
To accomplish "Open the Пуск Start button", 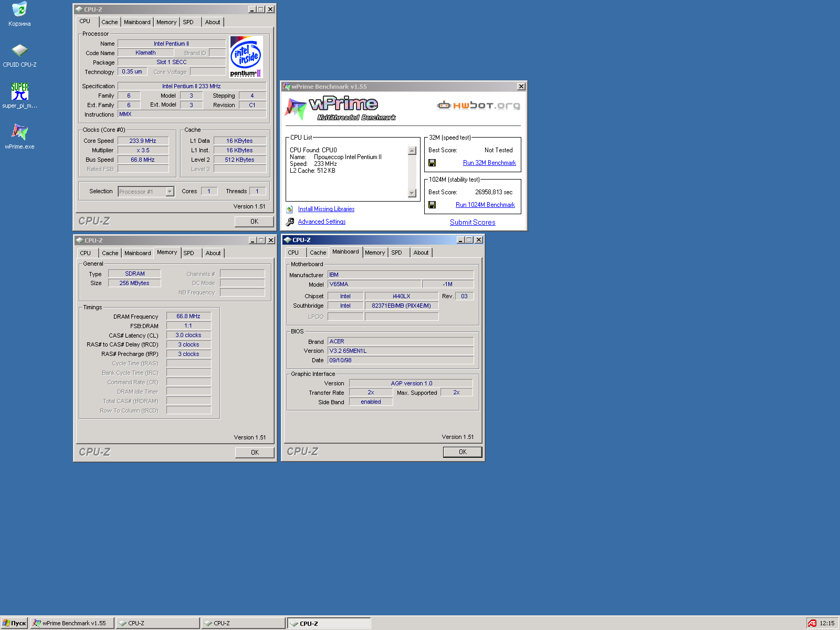I will tap(14, 623).
